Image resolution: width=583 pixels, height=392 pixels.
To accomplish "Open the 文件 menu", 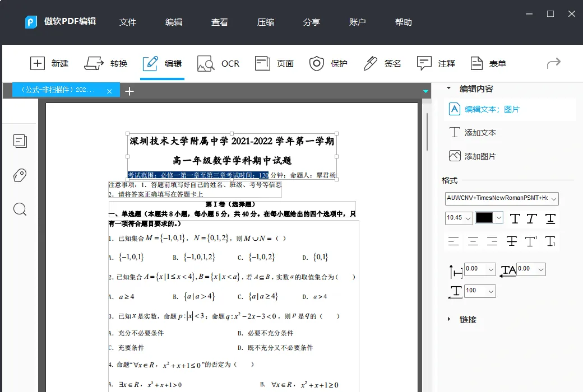I will [x=128, y=22].
